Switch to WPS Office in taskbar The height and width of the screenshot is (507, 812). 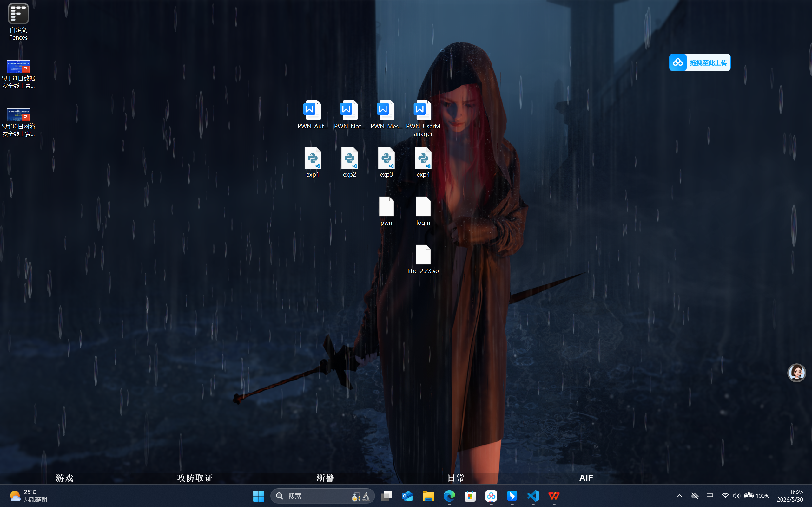(x=554, y=496)
